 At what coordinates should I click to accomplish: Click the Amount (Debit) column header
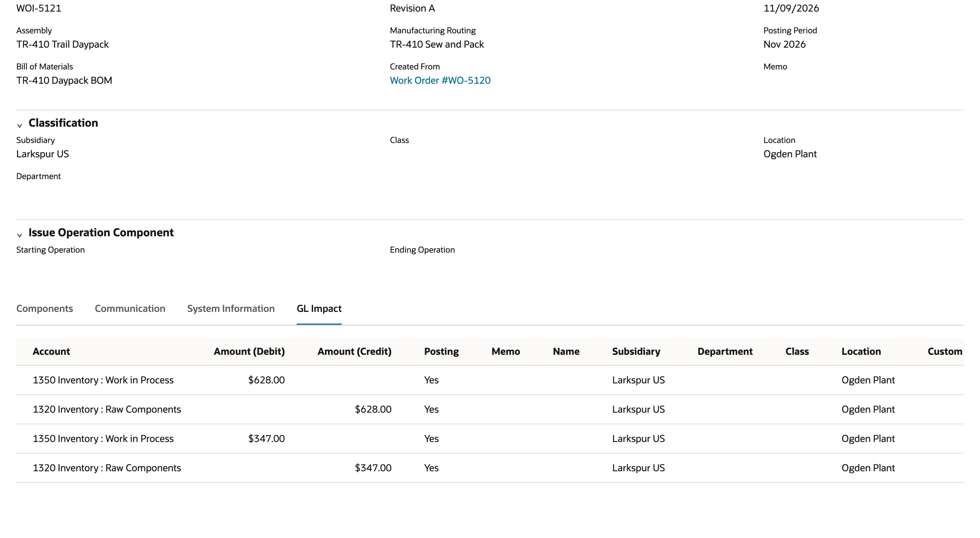(x=249, y=351)
